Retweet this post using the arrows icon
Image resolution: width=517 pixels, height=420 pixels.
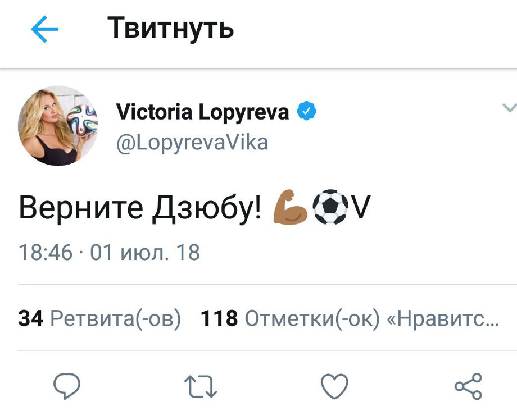tap(201, 387)
